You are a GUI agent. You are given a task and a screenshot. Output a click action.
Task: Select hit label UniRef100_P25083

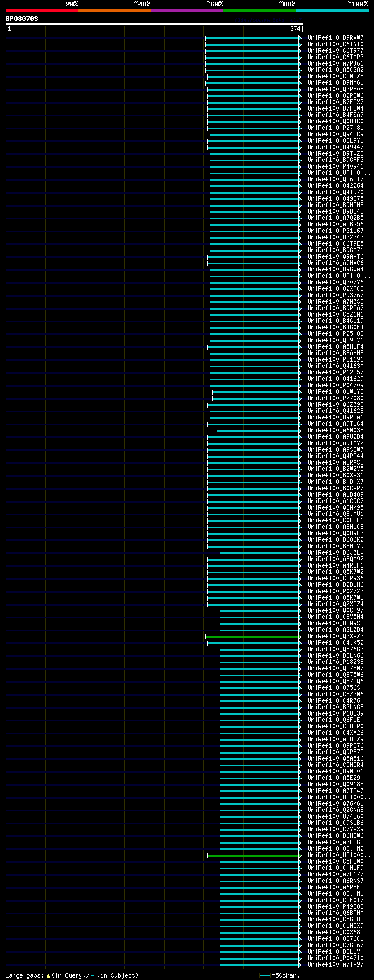[335, 334]
